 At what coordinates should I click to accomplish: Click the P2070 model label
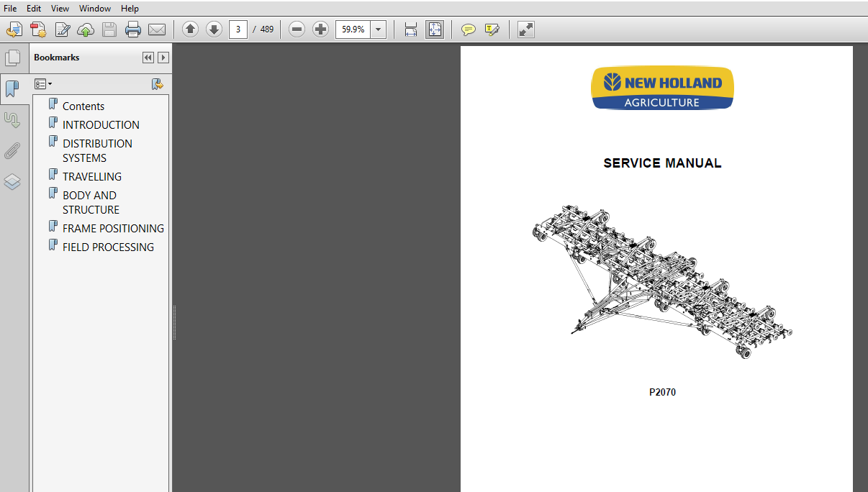click(662, 392)
